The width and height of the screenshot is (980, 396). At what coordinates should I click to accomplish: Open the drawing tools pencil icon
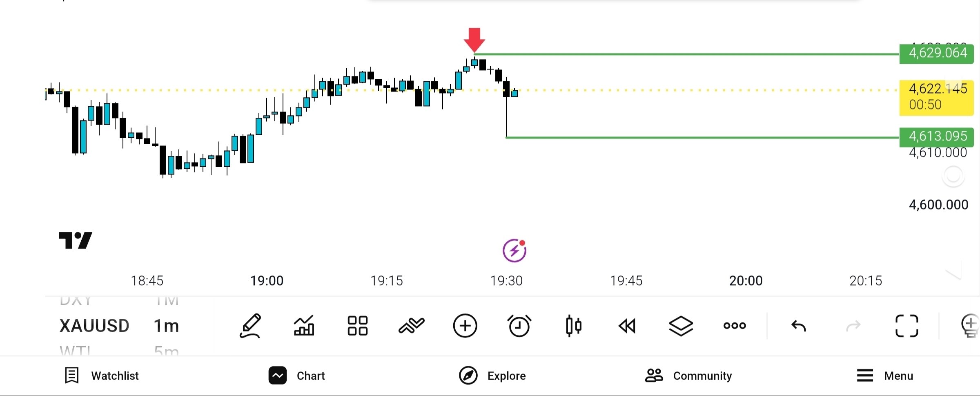(250, 326)
